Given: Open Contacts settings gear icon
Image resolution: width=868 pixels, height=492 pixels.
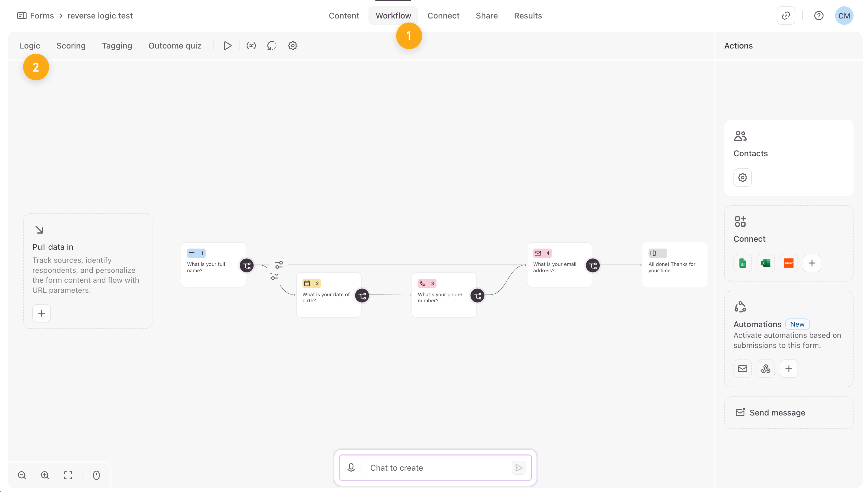Looking at the screenshot, I should point(742,177).
